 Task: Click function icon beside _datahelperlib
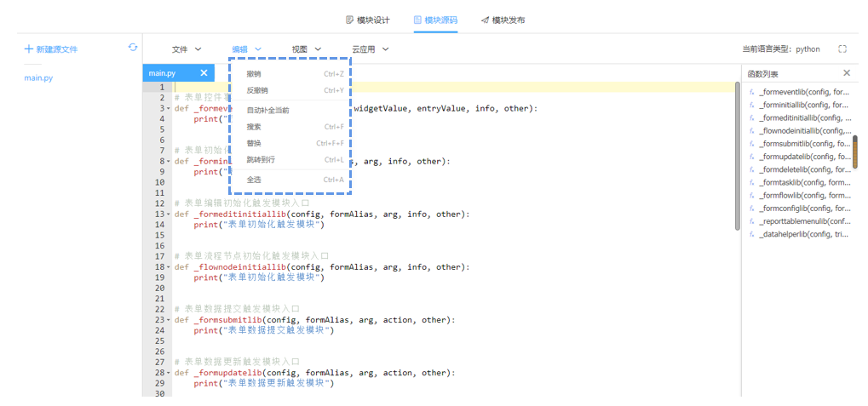[752, 234]
